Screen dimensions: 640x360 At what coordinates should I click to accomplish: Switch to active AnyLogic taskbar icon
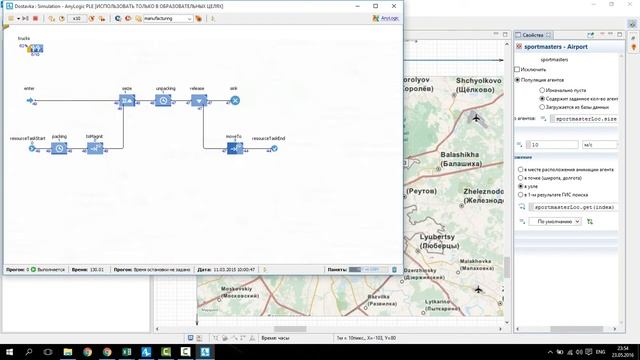(205, 352)
